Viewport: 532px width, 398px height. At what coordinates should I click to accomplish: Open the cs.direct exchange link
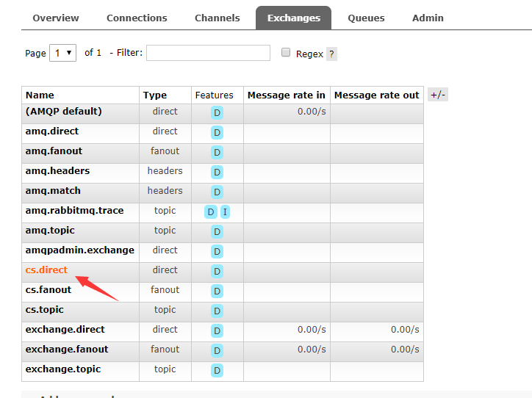click(x=46, y=270)
